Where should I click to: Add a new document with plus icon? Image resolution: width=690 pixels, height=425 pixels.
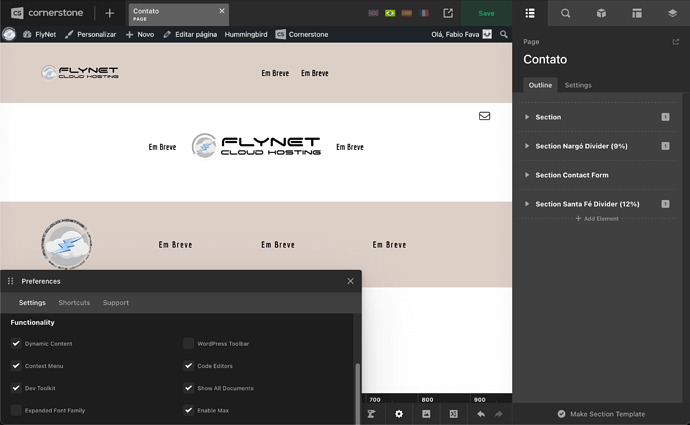click(x=110, y=13)
